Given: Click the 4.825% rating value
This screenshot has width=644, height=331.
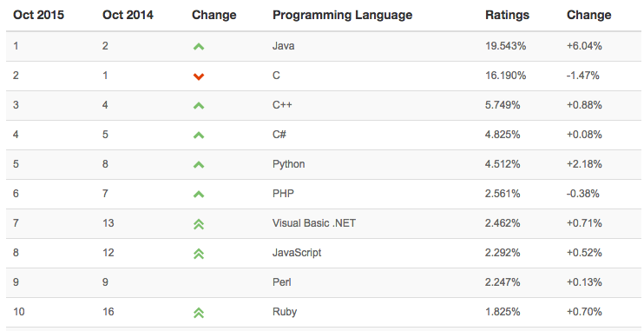Looking at the screenshot, I should (503, 135).
